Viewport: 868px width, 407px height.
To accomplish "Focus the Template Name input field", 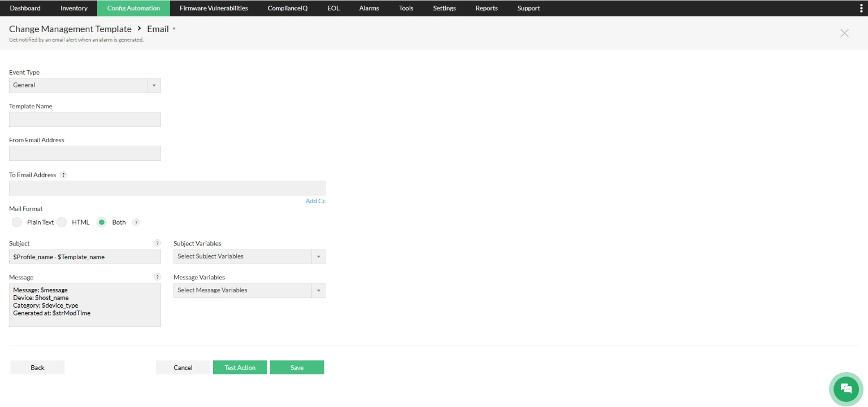I will (x=85, y=119).
